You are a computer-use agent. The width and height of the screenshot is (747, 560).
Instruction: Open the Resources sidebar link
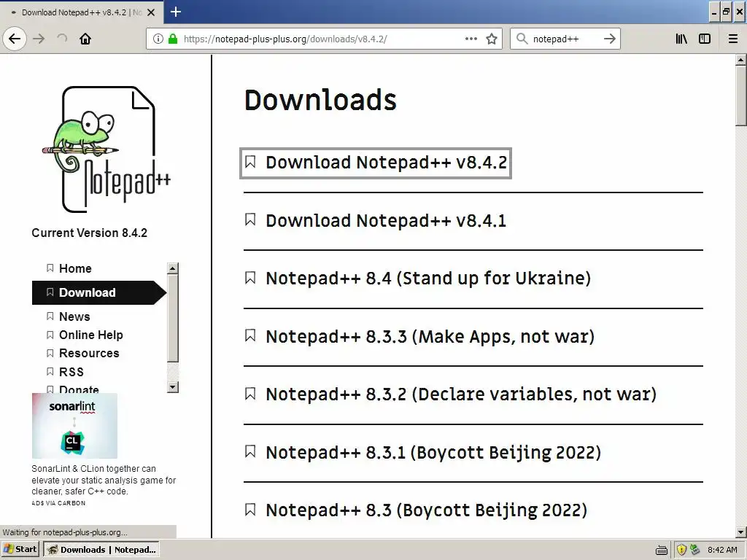[x=89, y=354]
